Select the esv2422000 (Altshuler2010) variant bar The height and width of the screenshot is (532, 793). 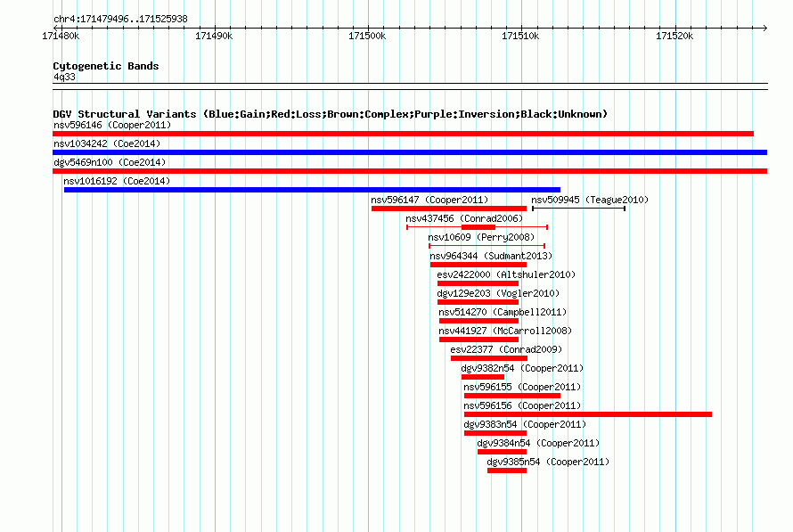pos(478,283)
